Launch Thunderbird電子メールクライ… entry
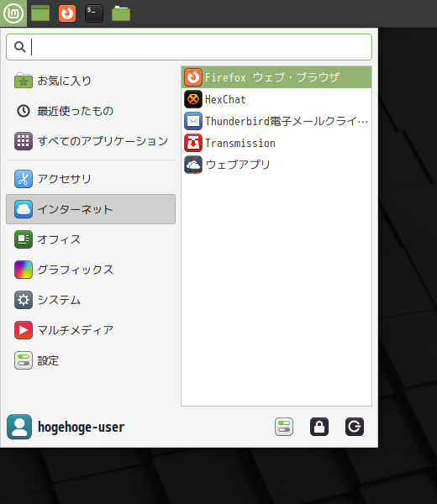437x504 pixels. tap(276, 121)
